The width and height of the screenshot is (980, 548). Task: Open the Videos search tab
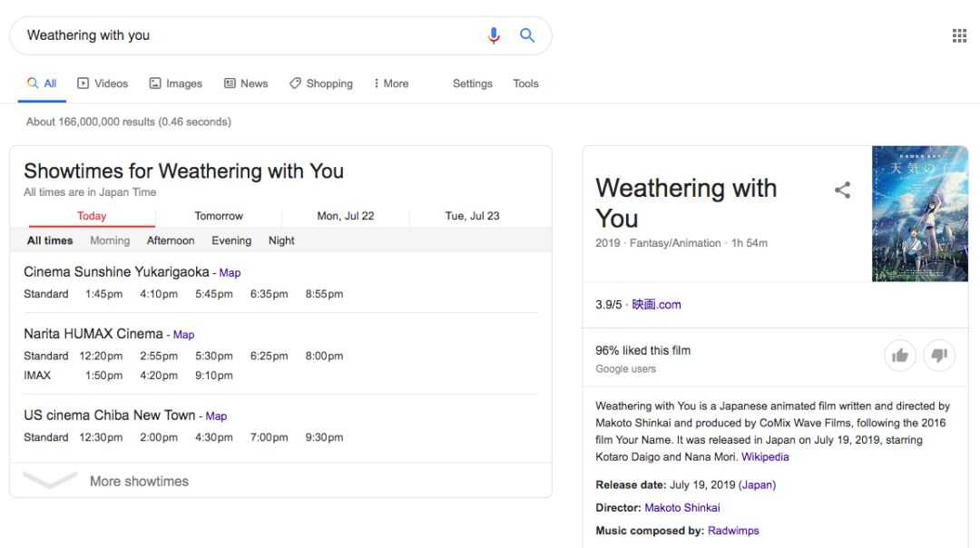103,83
